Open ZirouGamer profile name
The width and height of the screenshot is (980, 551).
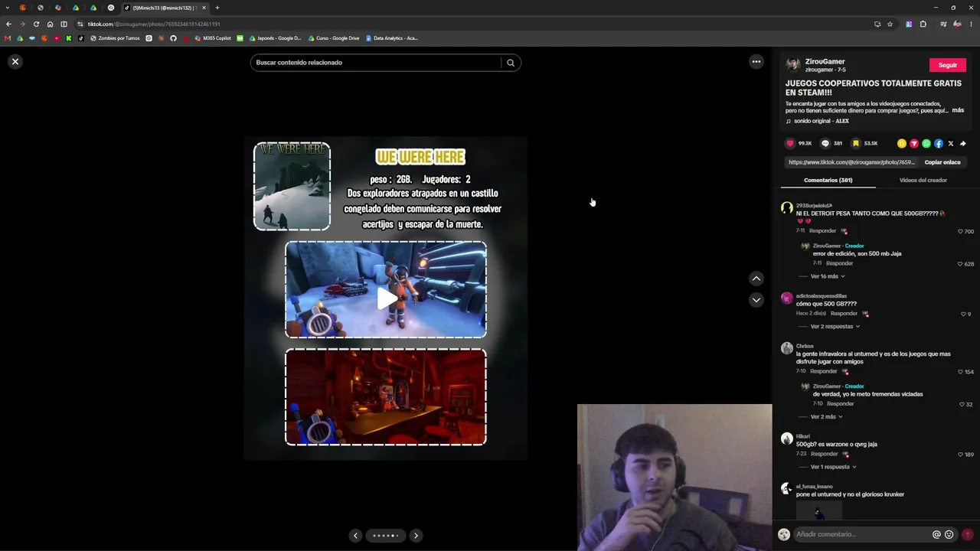click(825, 61)
